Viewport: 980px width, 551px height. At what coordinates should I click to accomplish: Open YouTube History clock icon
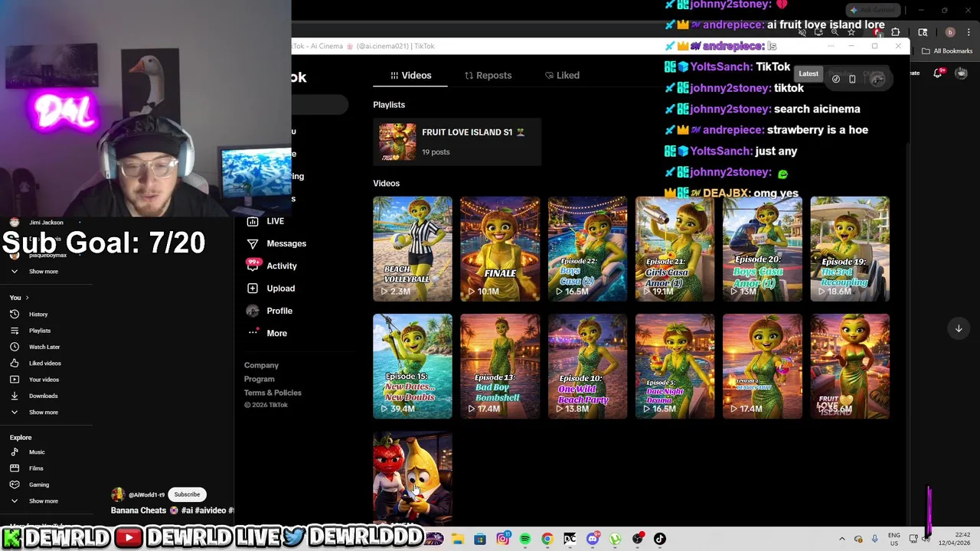15,315
